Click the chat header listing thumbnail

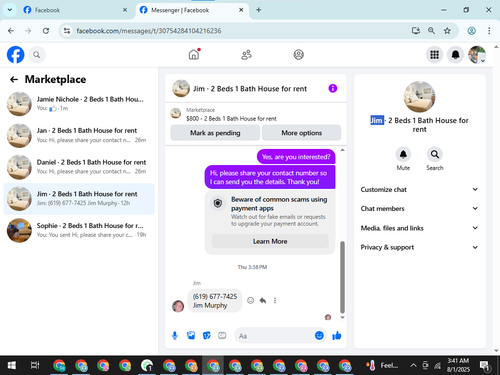coord(181,88)
